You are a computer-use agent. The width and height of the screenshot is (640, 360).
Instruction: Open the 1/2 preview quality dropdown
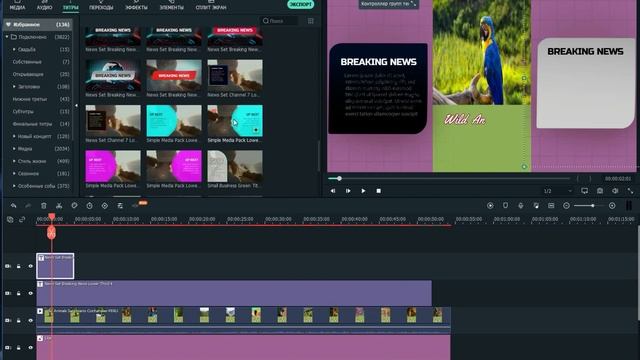click(x=558, y=191)
